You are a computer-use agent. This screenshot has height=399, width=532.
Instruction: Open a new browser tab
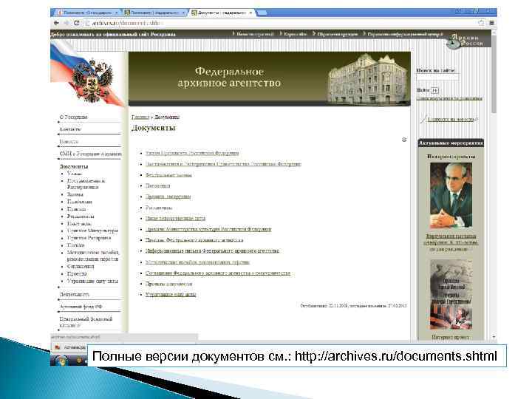pos(262,13)
